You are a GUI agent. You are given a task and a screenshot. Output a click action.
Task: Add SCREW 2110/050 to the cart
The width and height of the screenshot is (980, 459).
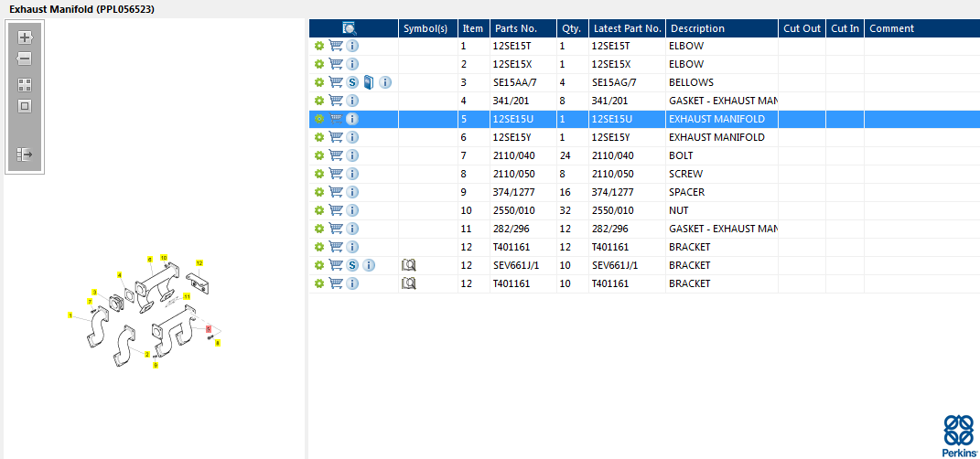(x=336, y=174)
